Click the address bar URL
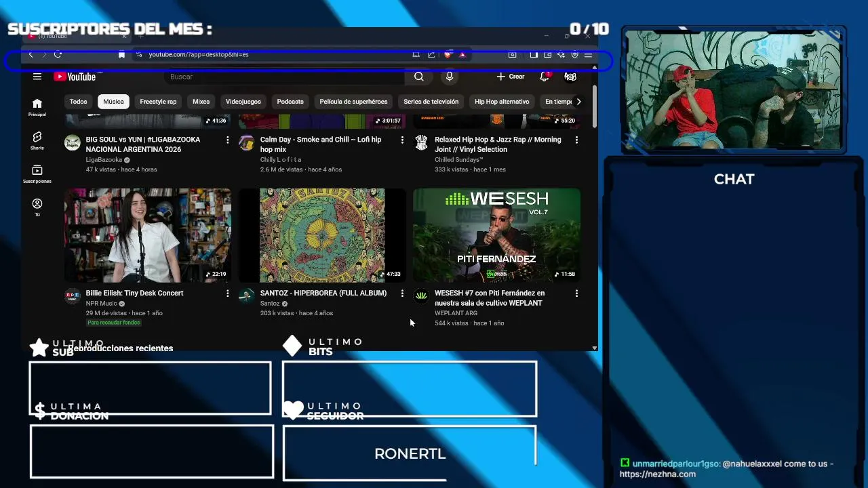 (199, 54)
